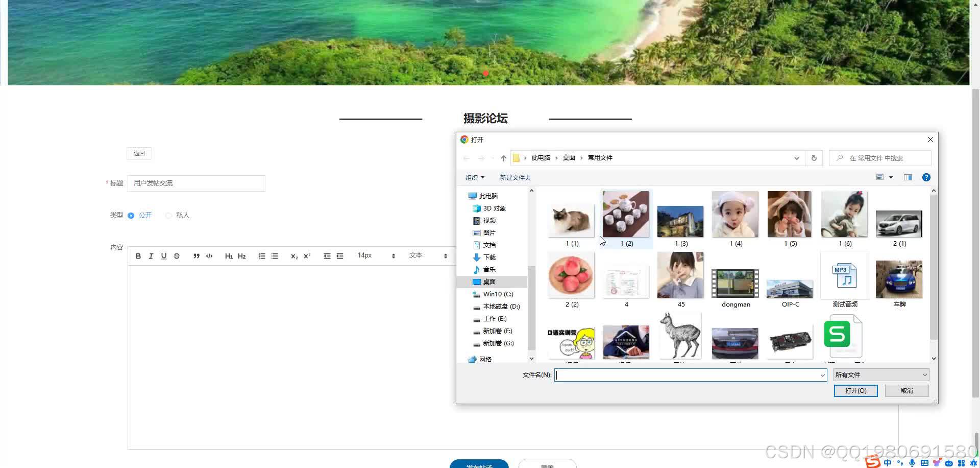Image resolution: width=980 pixels, height=468 pixels.
Task: Apply subscript formatting
Action: point(294,256)
